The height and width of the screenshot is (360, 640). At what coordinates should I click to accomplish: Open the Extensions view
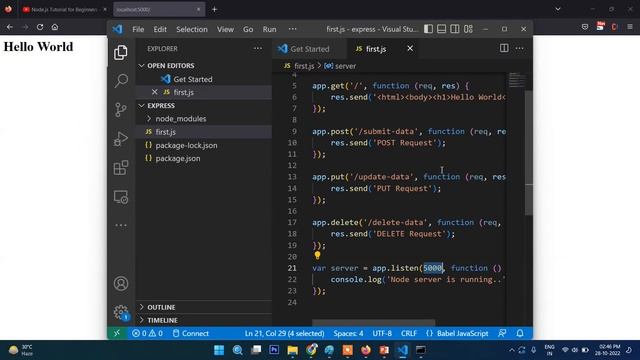(121, 168)
